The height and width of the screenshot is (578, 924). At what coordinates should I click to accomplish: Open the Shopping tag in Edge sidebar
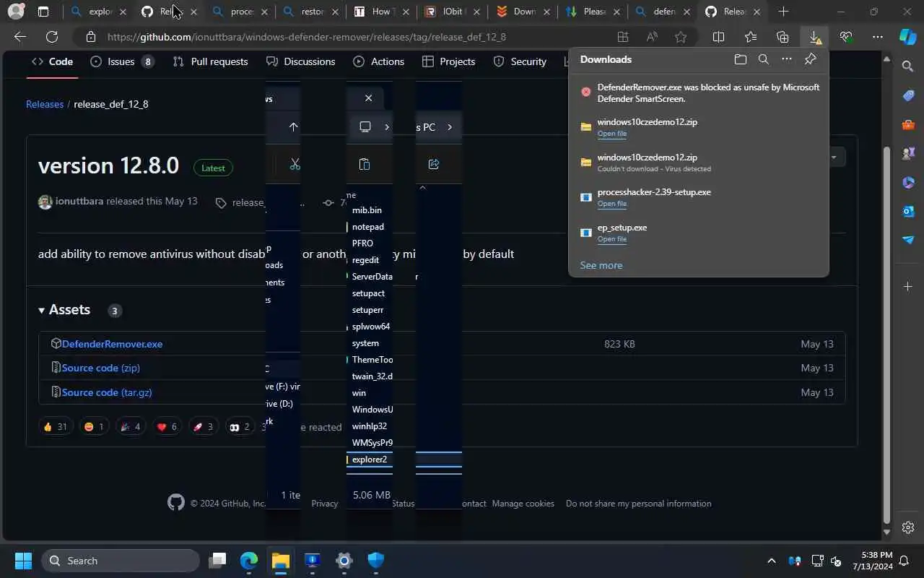(x=908, y=95)
